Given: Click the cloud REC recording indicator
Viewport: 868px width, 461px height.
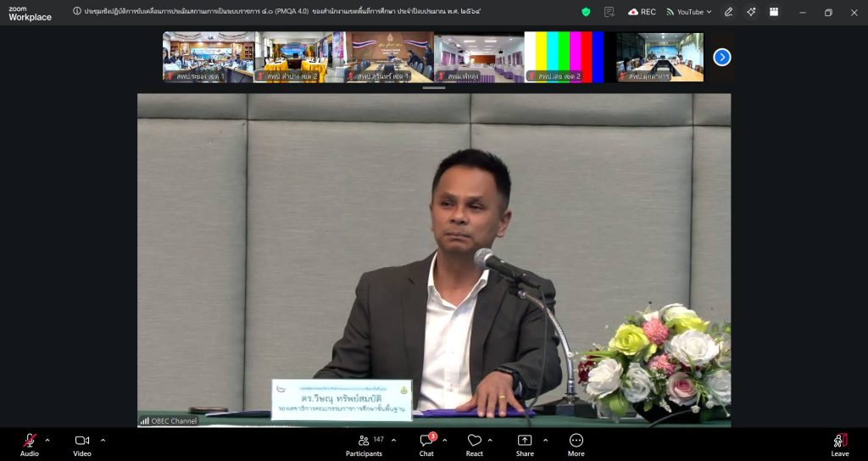Looking at the screenshot, I should click(642, 12).
